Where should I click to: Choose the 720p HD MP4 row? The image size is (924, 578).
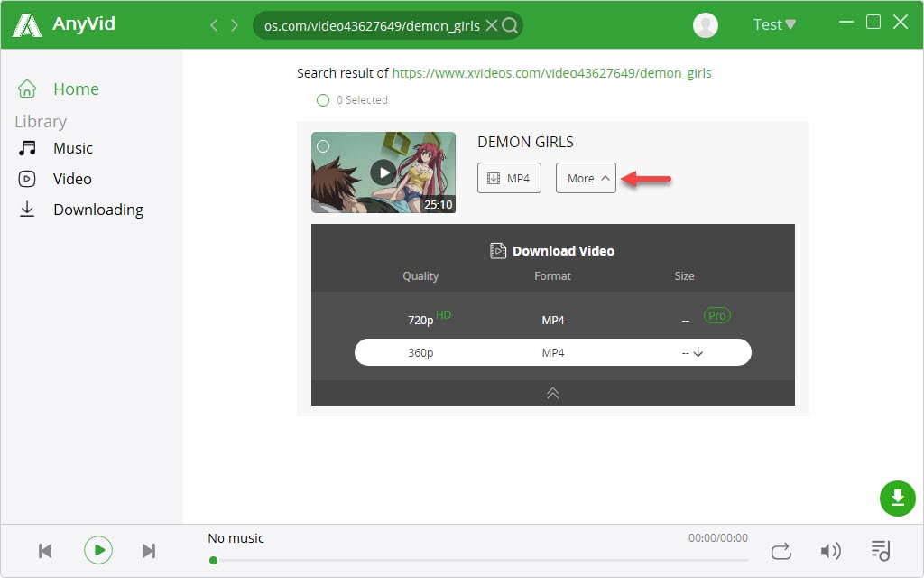[553, 320]
